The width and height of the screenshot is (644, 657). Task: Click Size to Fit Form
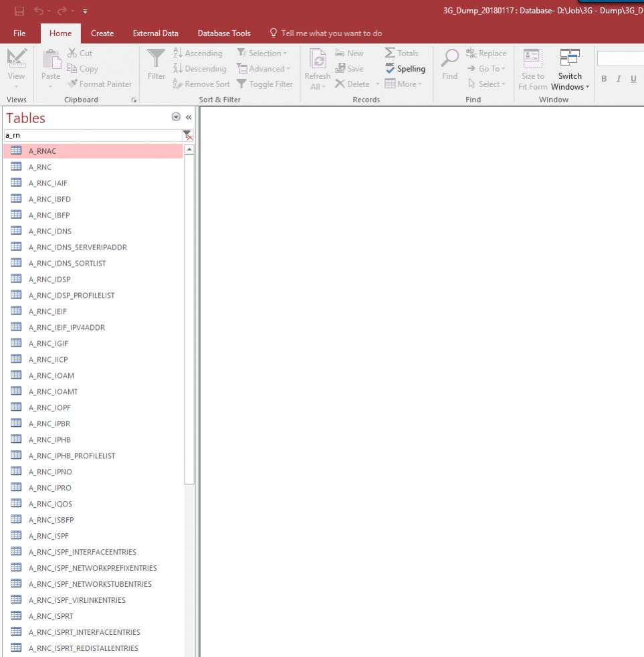coord(532,69)
